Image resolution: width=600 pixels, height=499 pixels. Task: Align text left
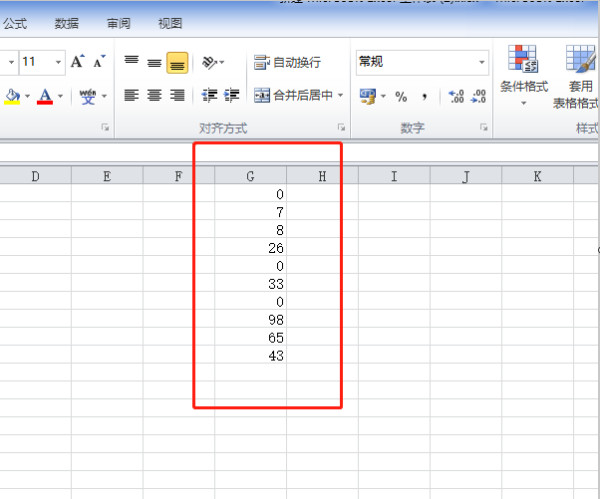(131, 95)
